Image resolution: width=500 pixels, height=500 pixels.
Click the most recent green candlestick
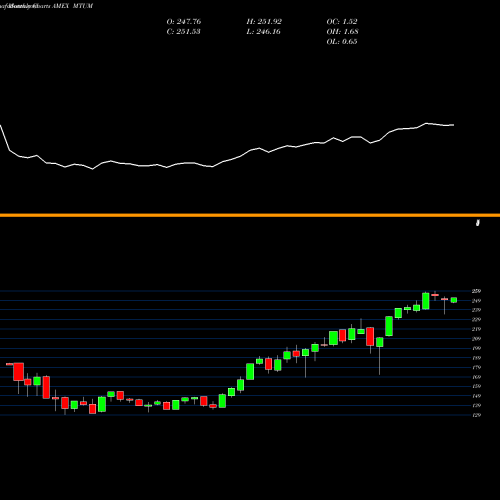point(454,300)
